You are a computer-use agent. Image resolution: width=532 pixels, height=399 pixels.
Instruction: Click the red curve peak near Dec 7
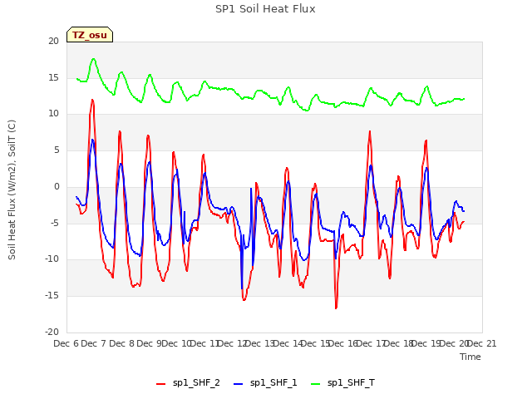[92, 100]
